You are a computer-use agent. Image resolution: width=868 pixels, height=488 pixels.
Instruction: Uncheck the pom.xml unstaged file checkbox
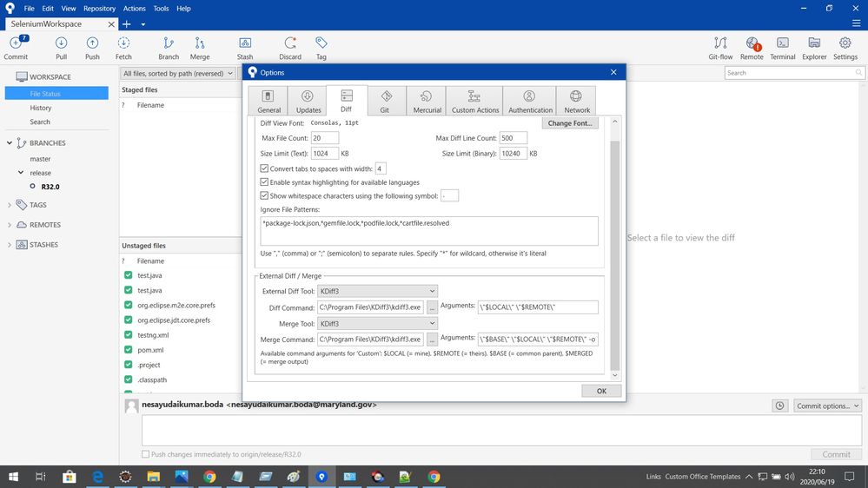point(129,350)
